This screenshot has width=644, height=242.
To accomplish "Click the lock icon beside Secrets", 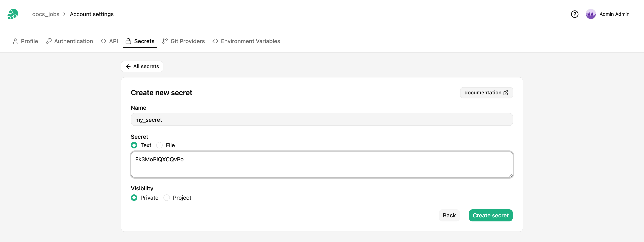I will click(128, 41).
